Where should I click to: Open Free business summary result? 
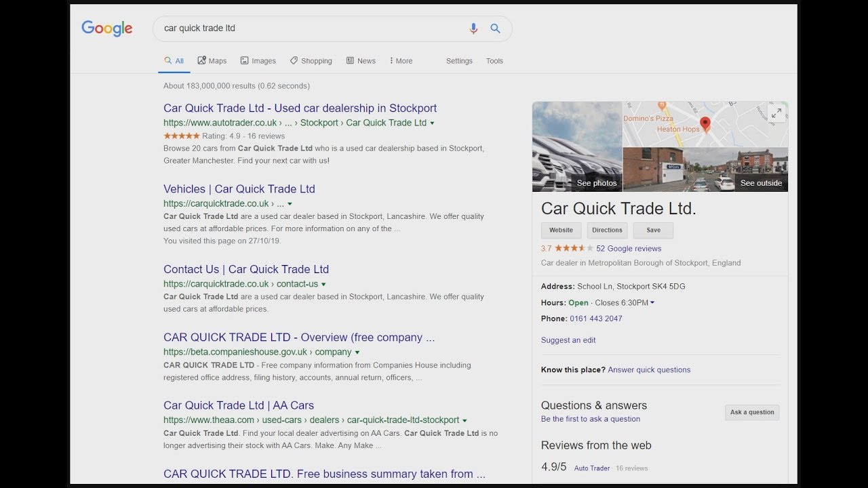pyautogui.click(x=324, y=474)
